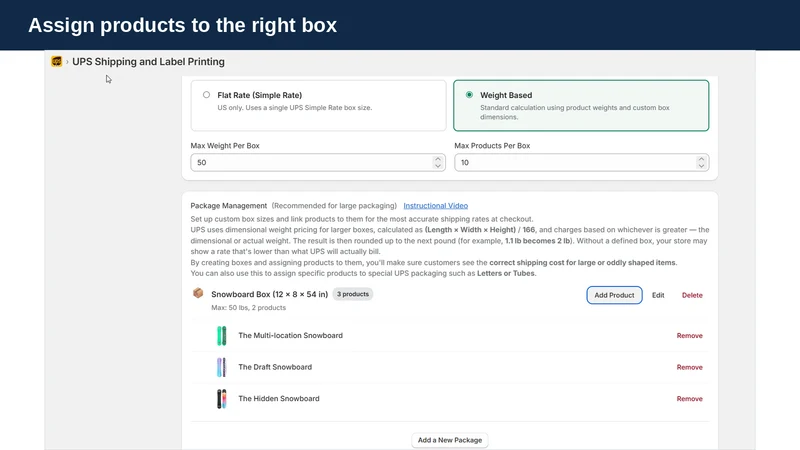Click 'The Hidden Snowboard' name
Image resolution: width=800 pixels, height=450 pixels.
click(x=279, y=398)
